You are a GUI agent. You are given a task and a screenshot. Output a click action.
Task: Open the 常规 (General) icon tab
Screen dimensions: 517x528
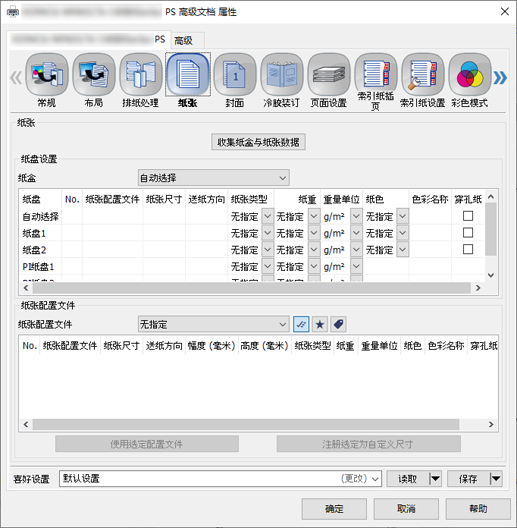pyautogui.click(x=47, y=80)
